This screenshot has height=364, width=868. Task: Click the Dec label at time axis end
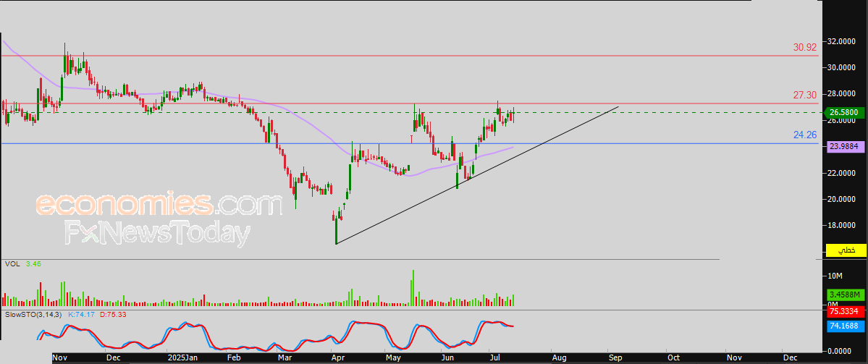pos(790,358)
